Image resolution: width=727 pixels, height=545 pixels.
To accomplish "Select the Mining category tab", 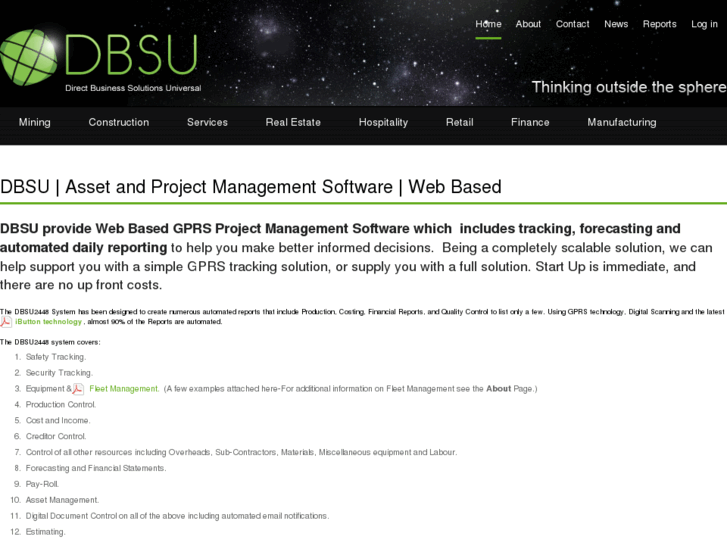I will point(35,122).
